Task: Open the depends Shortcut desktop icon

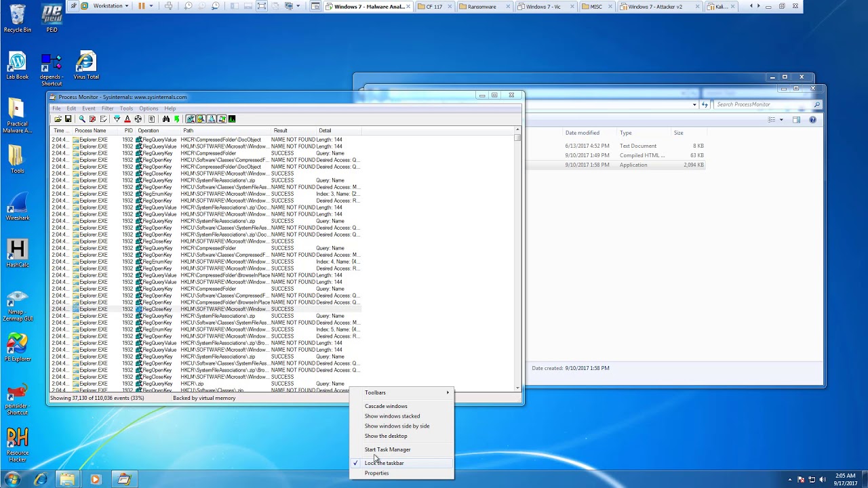Action: 51,68
